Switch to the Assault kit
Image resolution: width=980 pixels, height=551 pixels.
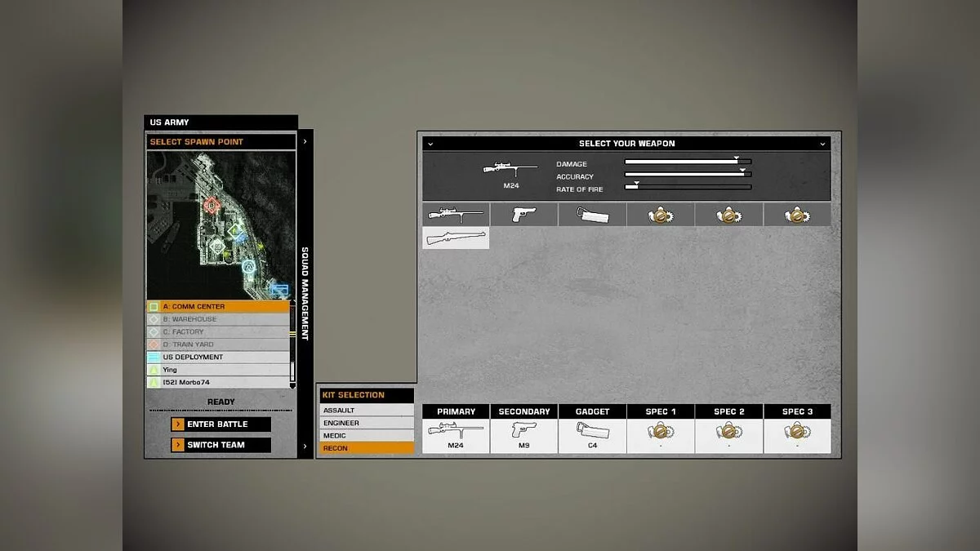[367, 411]
